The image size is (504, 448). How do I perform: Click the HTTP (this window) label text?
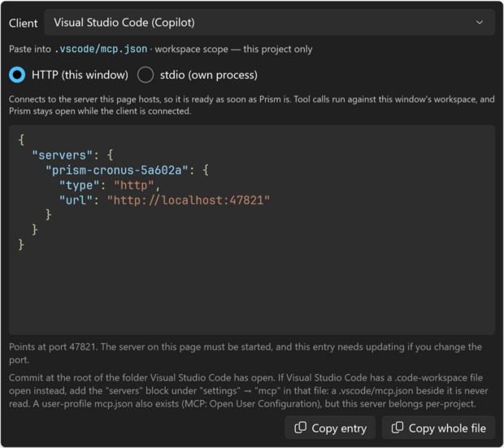coord(80,75)
